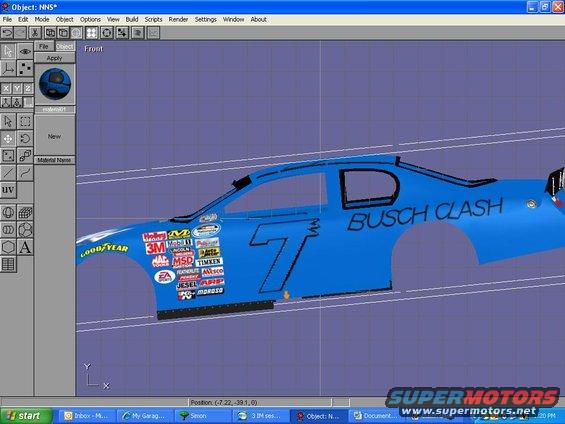The image size is (565, 424).
Task: Select the Axis mode icon
Action: point(8,68)
